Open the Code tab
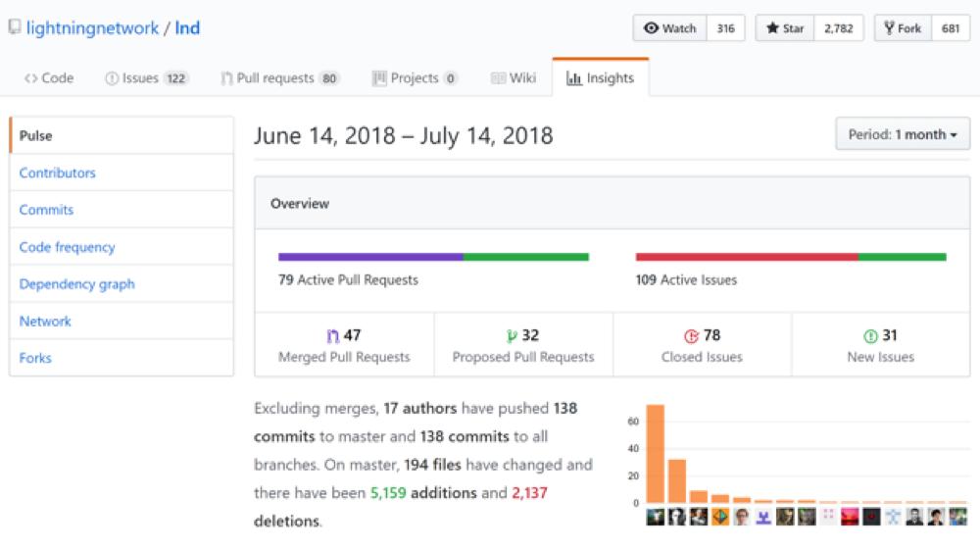 point(49,78)
